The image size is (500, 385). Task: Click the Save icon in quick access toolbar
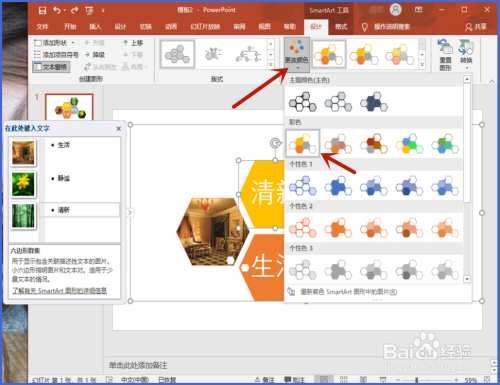tap(42, 10)
